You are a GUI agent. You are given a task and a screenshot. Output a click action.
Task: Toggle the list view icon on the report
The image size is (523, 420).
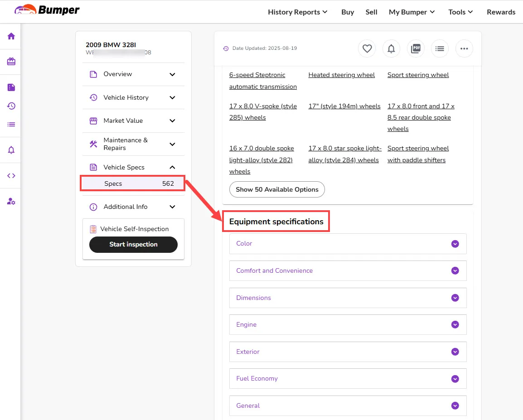point(440,48)
